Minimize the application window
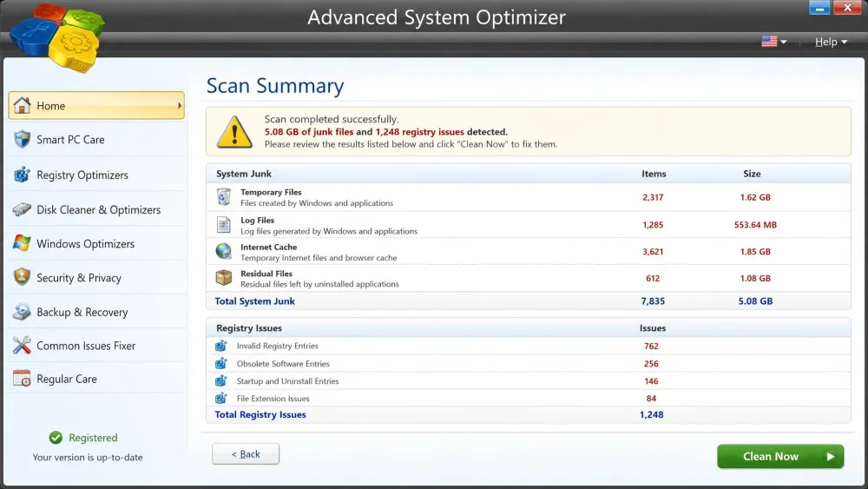This screenshot has width=868, height=489. pos(819,8)
